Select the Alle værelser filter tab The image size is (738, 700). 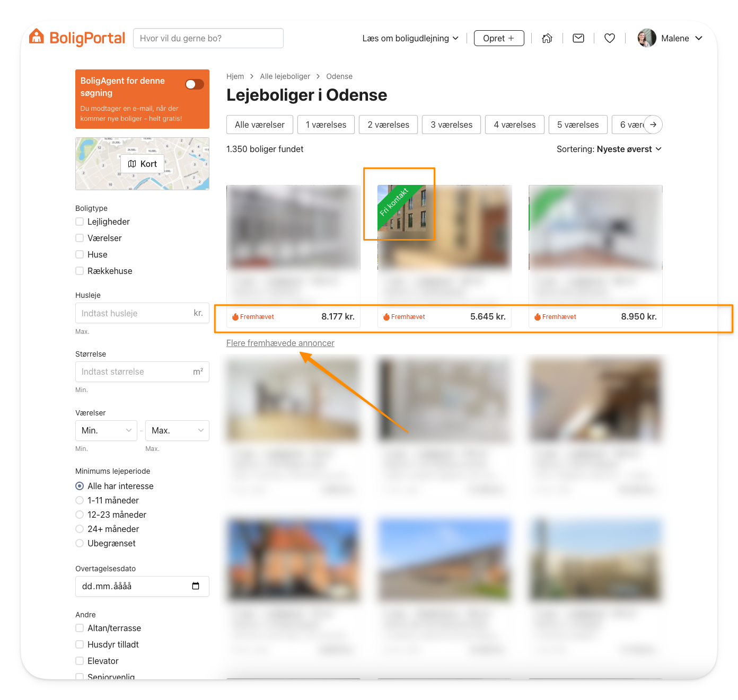259,125
